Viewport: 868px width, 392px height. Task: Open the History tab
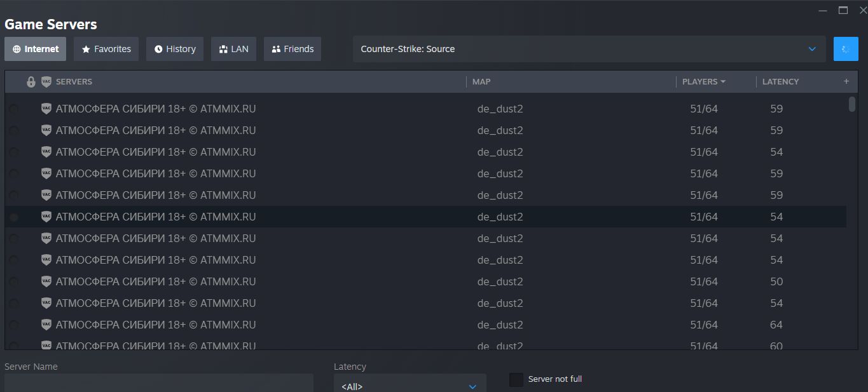[175, 49]
